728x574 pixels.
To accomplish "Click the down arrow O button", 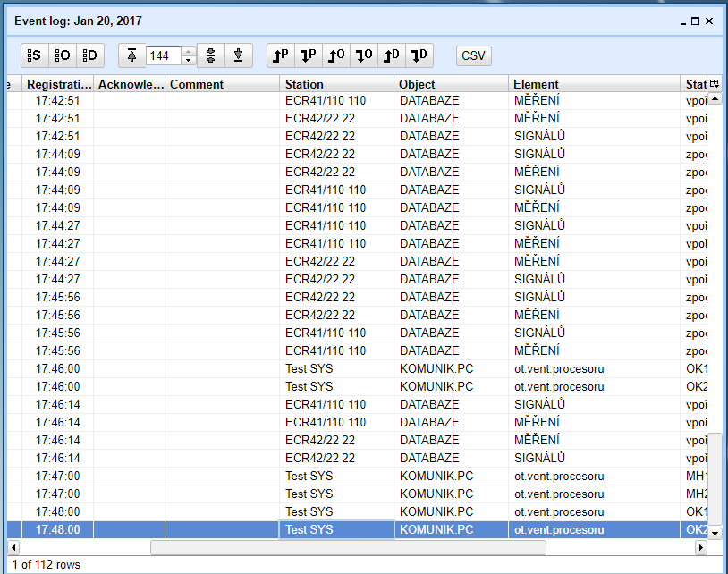I will [364, 55].
